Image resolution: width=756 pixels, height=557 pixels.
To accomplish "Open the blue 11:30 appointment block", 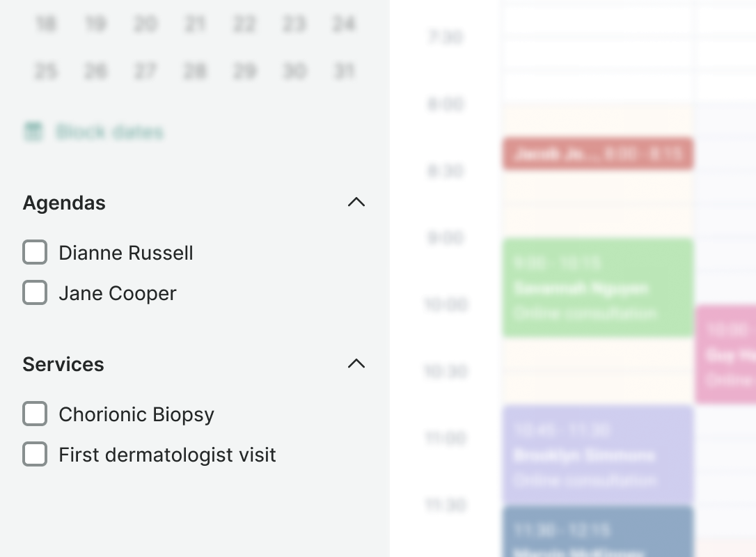I will [597, 532].
